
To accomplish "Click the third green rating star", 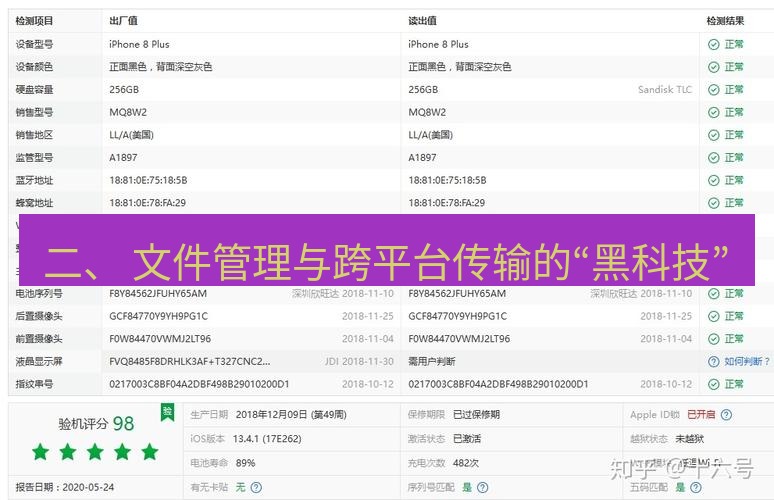I will (95, 452).
